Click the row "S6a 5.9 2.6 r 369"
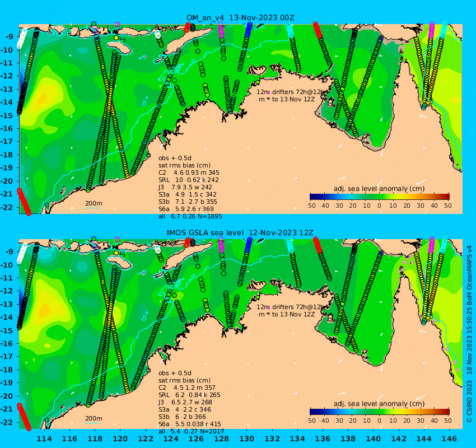This screenshot has height=448, width=476. [186, 209]
